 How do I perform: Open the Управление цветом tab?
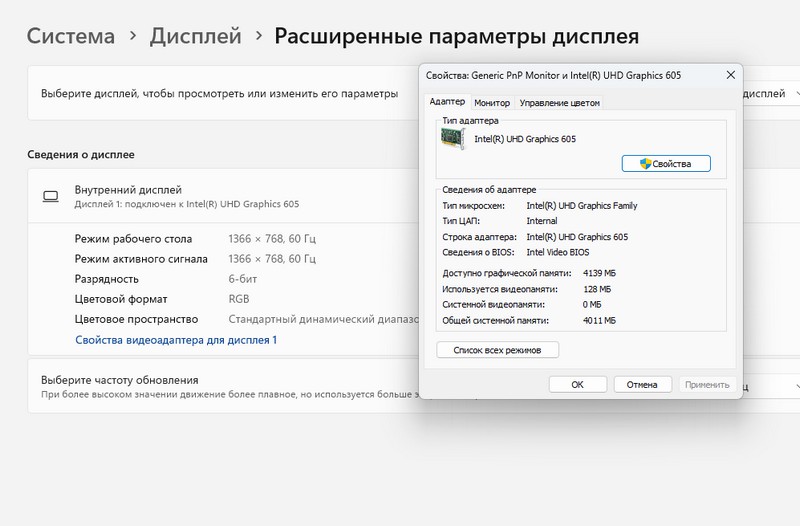tap(560, 103)
